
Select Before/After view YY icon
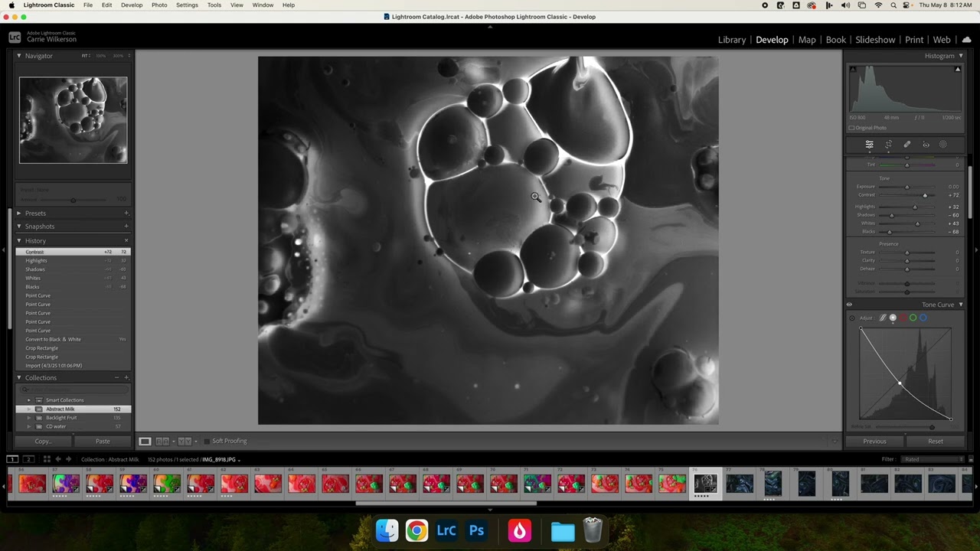[x=185, y=441]
